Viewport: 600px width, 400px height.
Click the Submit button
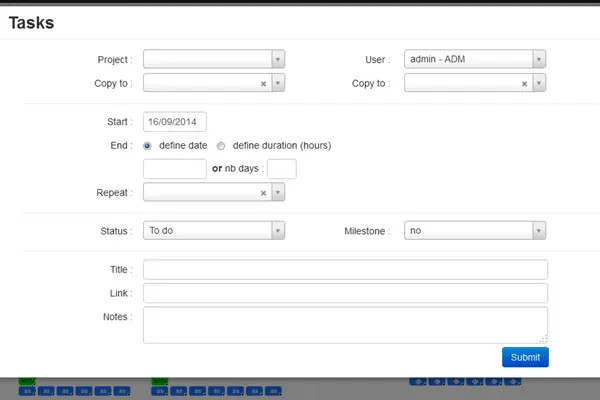[x=525, y=357]
